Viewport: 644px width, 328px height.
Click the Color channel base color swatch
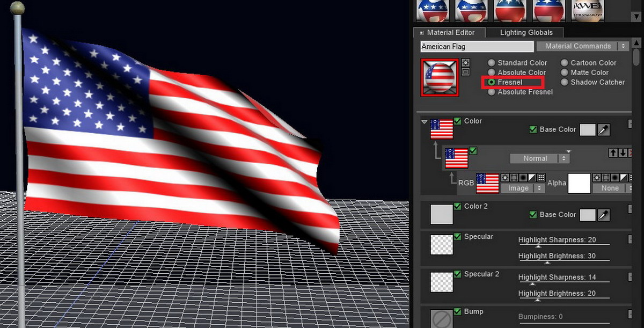click(588, 129)
